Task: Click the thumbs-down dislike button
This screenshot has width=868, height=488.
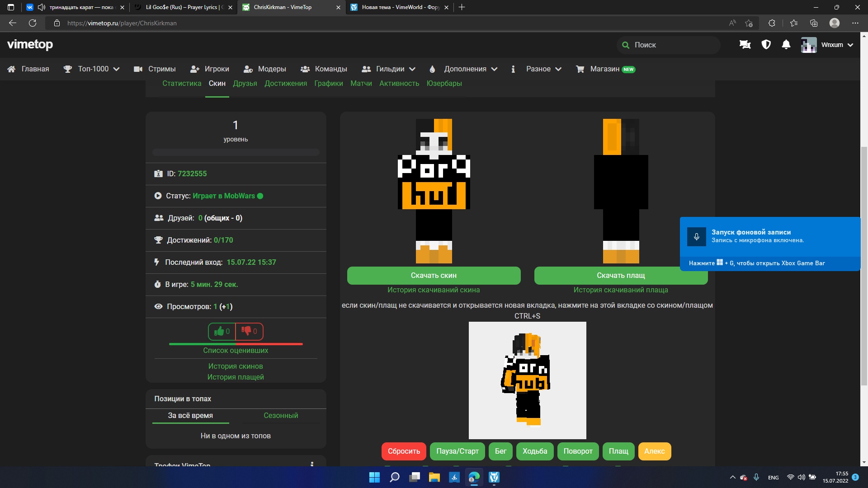Action: 249,331
